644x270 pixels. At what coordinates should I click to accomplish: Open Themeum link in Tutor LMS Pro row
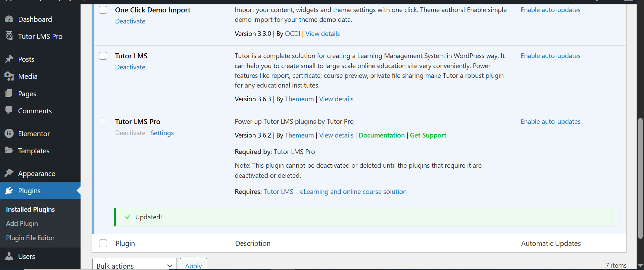[299, 135]
